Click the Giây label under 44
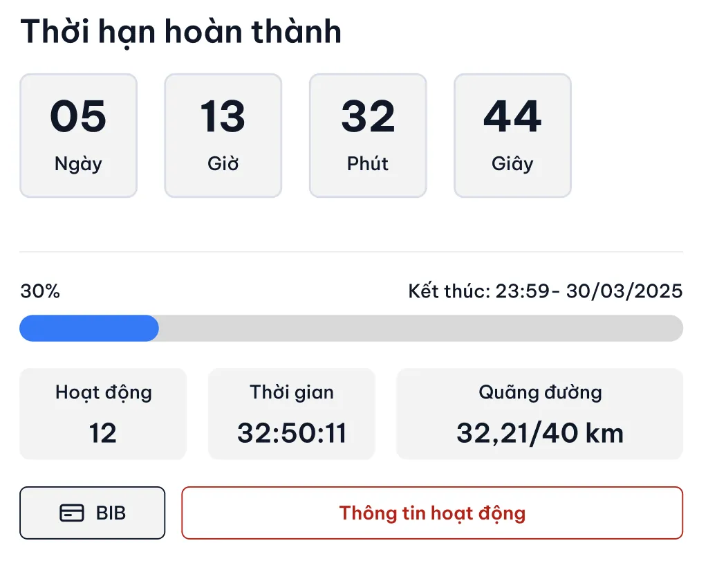This screenshot has width=726, height=588. pyautogui.click(x=512, y=164)
